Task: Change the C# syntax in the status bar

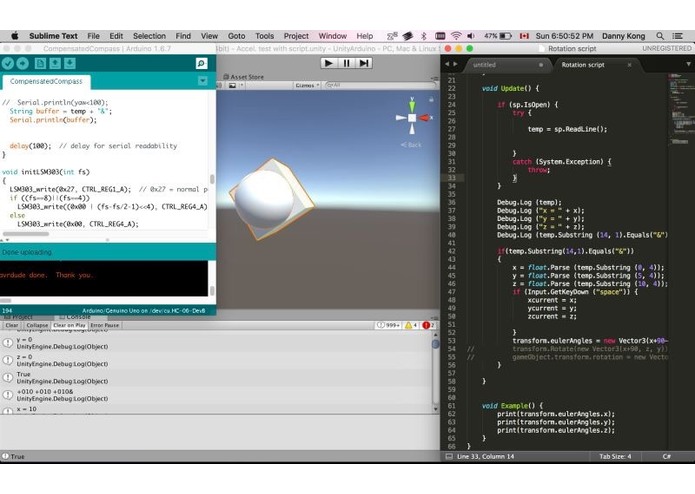Action: point(667,456)
